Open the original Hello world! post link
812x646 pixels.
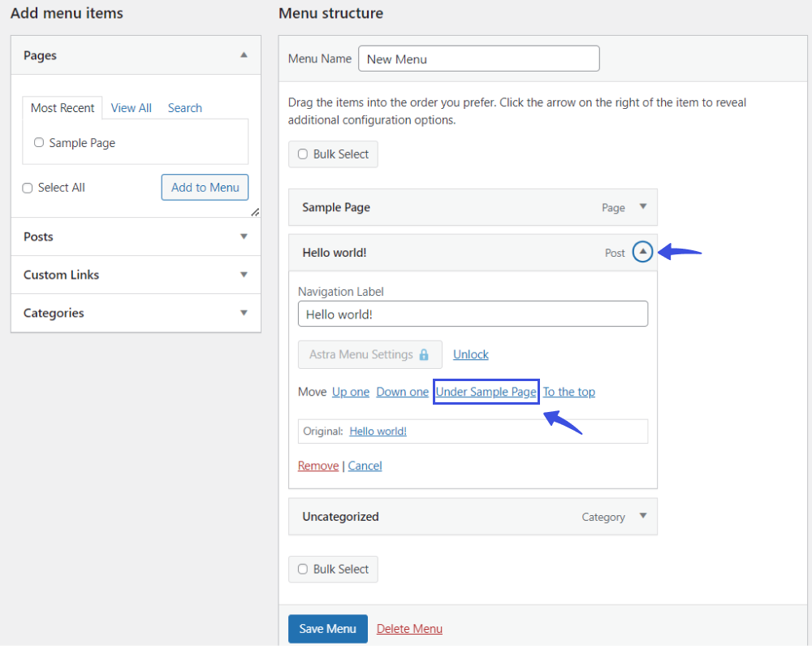[378, 431]
